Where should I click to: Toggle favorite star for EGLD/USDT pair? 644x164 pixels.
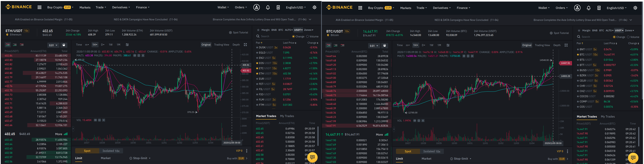pyautogui.click(x=257, y=53)
